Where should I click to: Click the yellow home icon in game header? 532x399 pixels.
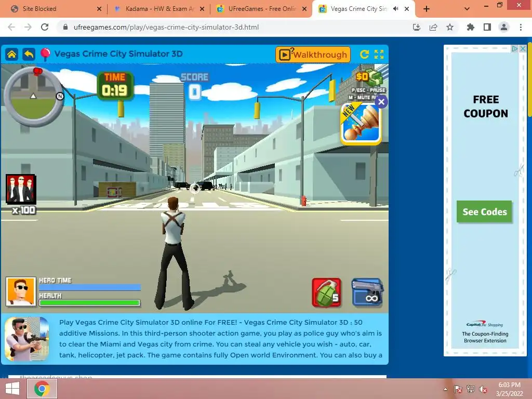[11, 54]
